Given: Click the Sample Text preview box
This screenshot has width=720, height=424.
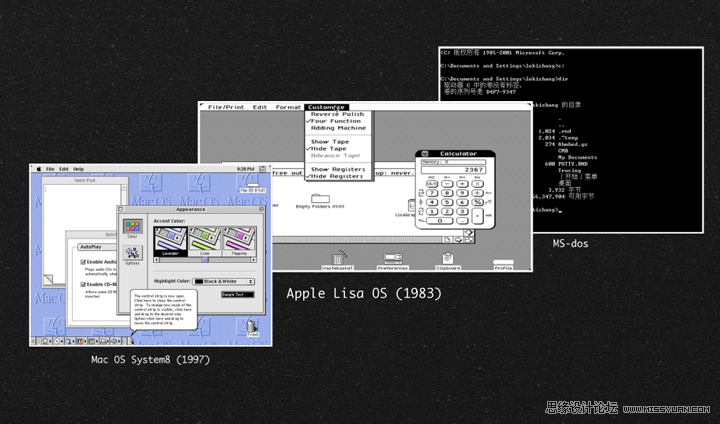Looking at the screenshot, I should [237, 294].
